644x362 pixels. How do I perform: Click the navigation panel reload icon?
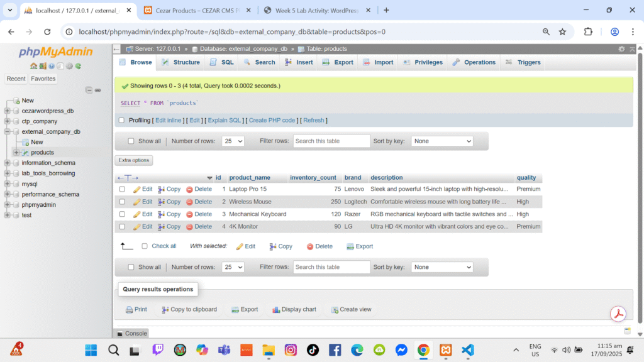tap(79, 66)
